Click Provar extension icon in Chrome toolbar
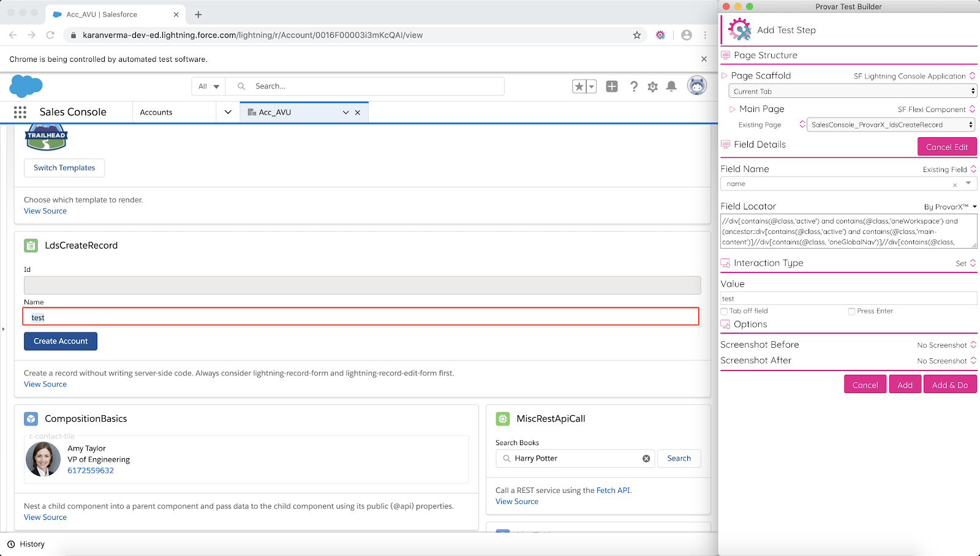 (660, 35)
